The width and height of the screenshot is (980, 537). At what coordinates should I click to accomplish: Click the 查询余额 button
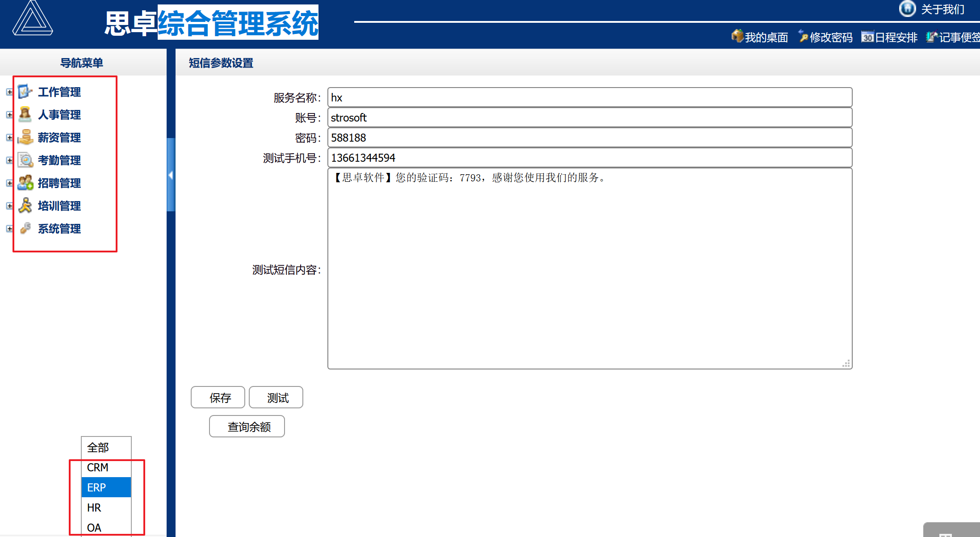(247, 426)
